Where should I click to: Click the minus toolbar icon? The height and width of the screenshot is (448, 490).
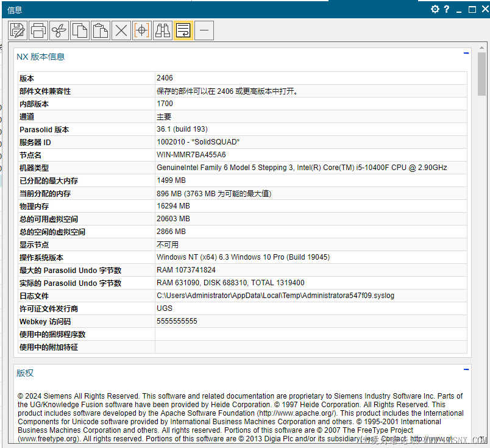click(x=204, y=30)
